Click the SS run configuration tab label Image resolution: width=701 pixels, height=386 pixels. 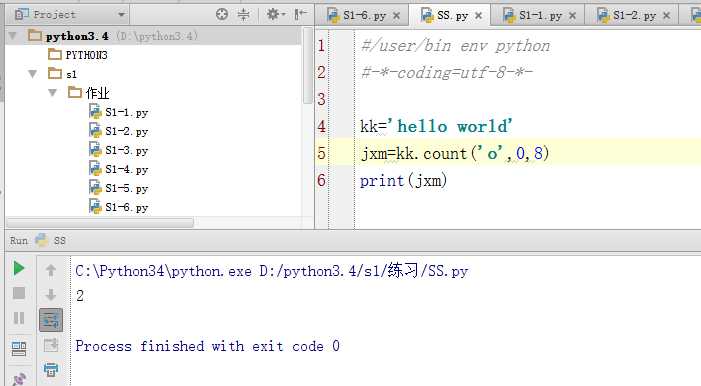pyautogui.click(x=59, y=241)
